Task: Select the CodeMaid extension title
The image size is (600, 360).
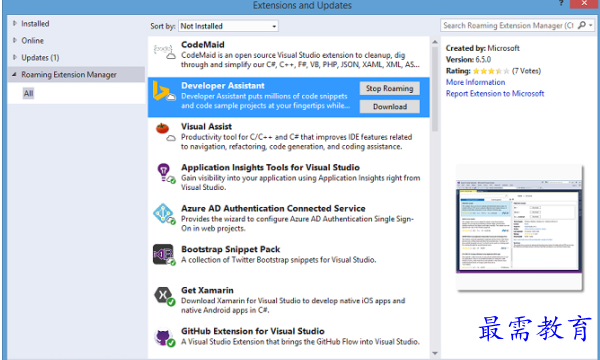Action: pyautogui.click(x=203, y=45)
